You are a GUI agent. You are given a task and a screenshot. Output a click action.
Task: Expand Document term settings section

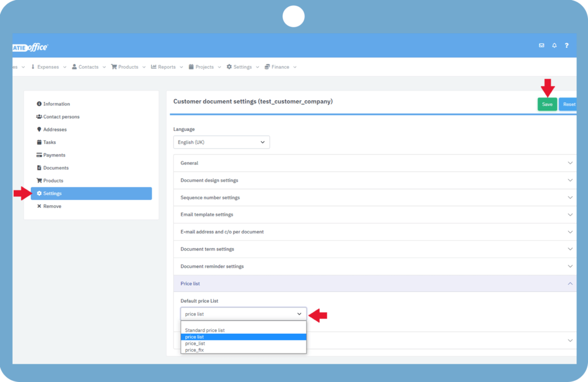(x=374, y=249)
